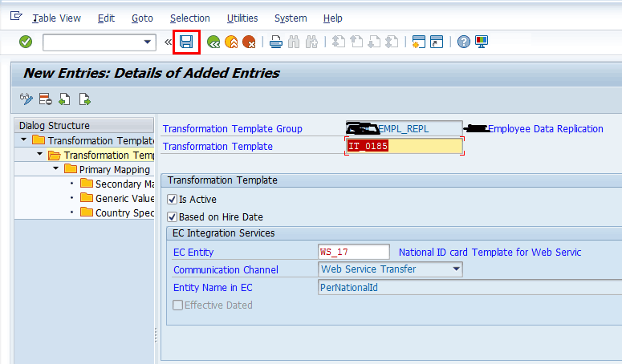The width and height of the screenshot is (622, 364).
Task: Click the EC Entity input field
Action: tap(353, 252)
